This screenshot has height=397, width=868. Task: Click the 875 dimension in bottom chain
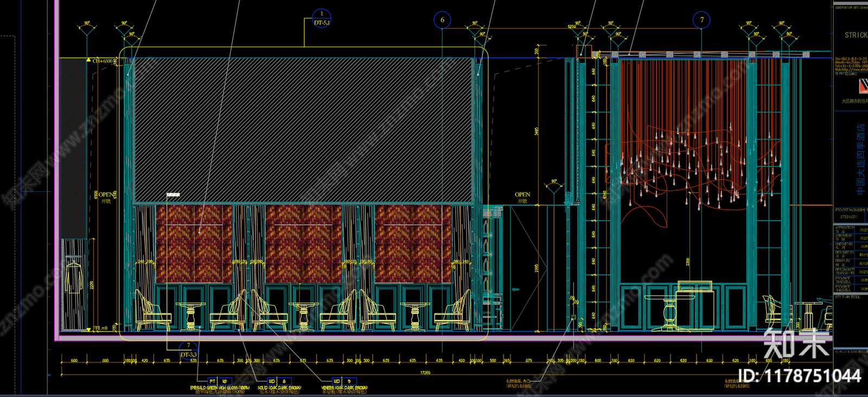point(528,360)
